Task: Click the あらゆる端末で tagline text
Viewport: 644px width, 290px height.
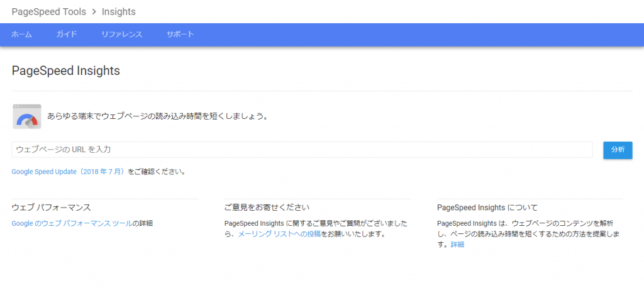Action: pyautogui.click(x=157, y=116)
